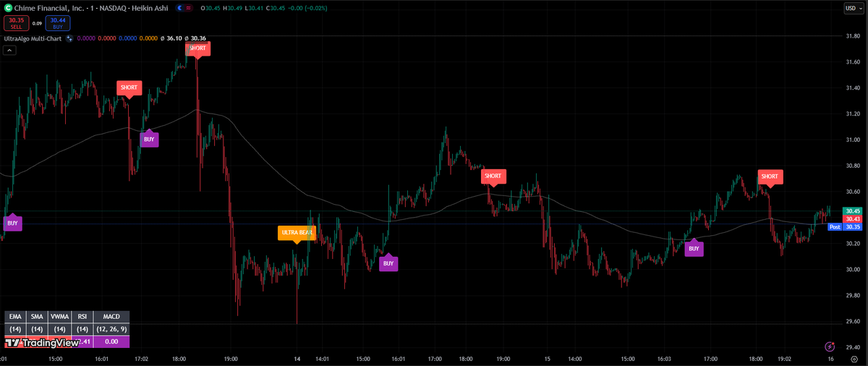Image resolution: width=868 pixels, height=366 pixels.
Task: Click the SHORT label at the 31.60 peak
Action: [x=197, y=48]
